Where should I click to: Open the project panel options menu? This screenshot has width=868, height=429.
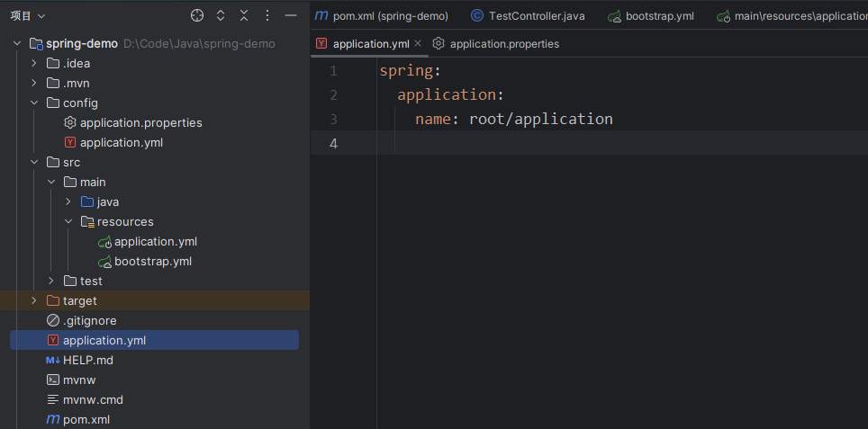click(x=267, y=15)
